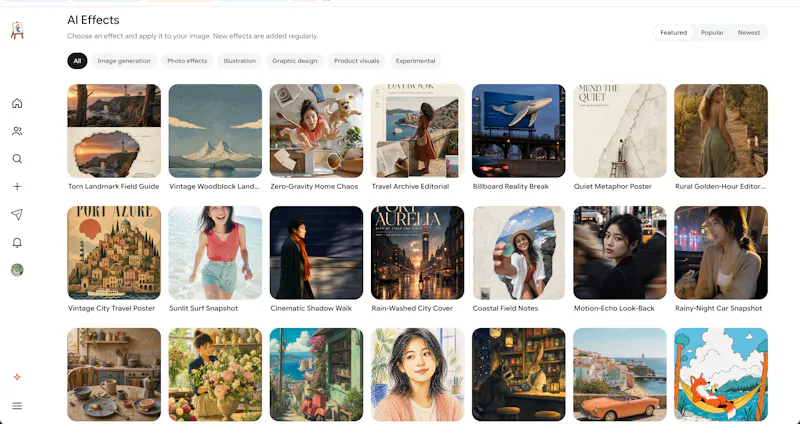Open Travel Archive Editorial thumbnail

417,131
